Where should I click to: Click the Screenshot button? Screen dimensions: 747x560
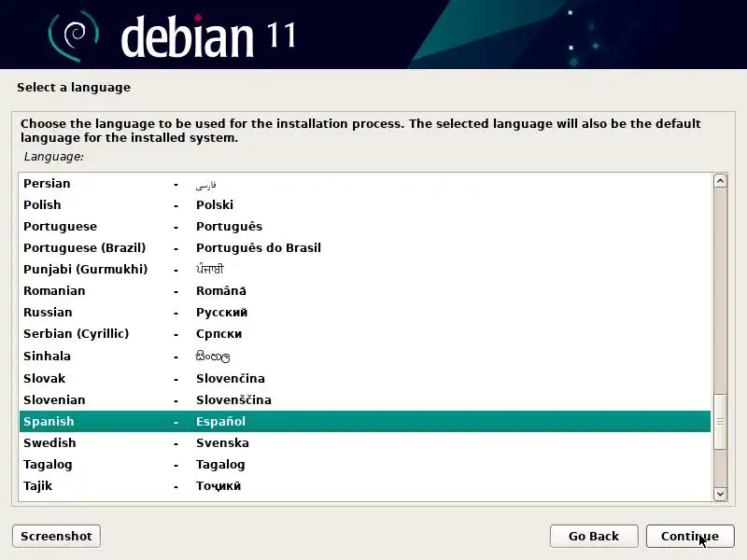[x=56, y=536]
